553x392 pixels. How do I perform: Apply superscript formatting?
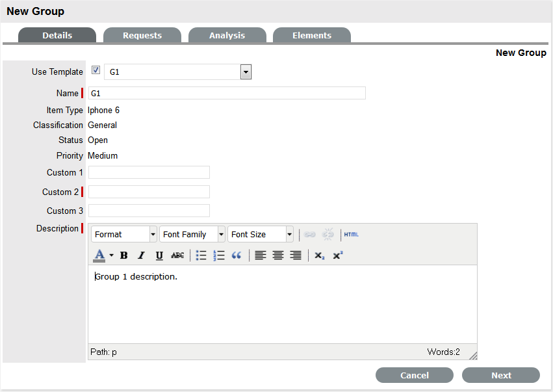click(337, 255)
